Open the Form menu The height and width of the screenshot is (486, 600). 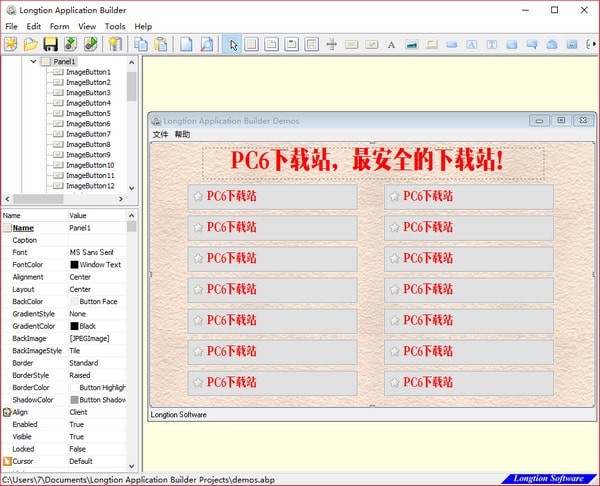pos(59,26)
